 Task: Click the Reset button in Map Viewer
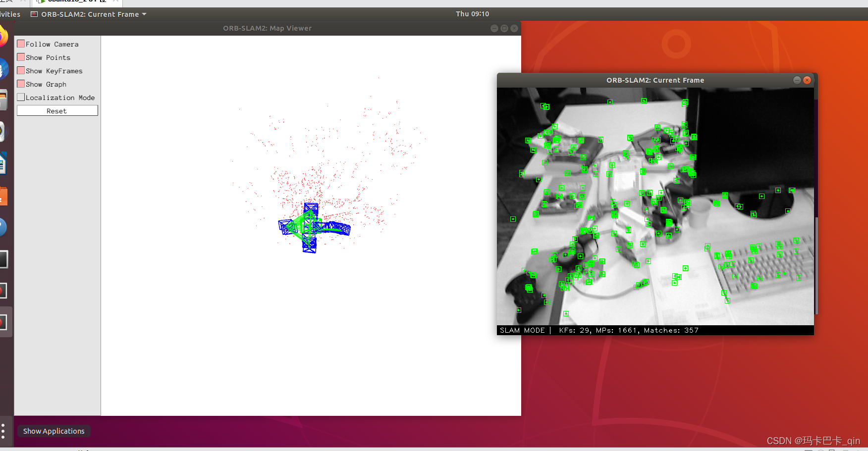(x=57, y=110)
